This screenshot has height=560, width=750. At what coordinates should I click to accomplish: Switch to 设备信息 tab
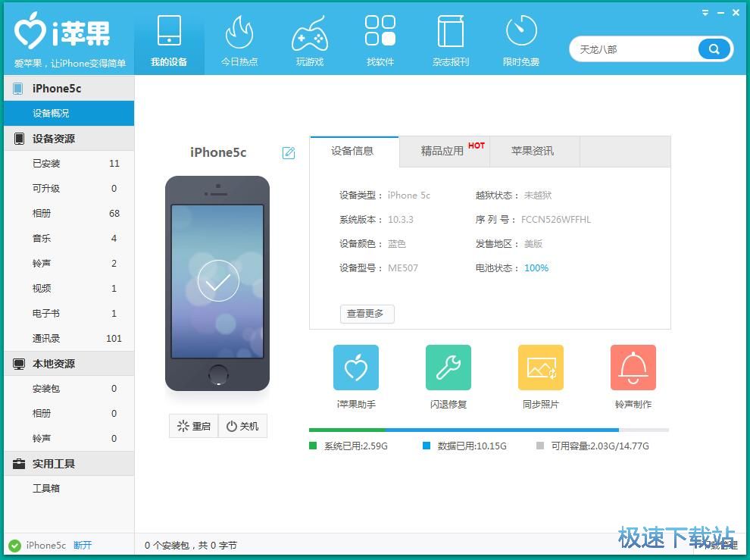(354, 152)
